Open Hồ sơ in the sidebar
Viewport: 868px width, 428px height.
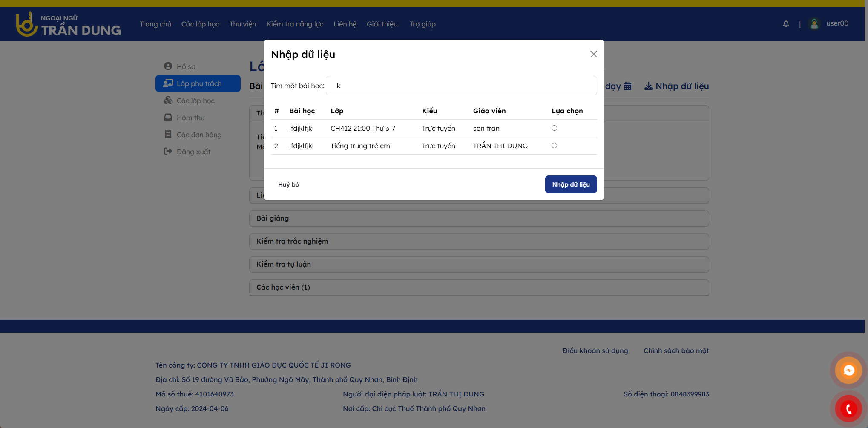pos(186,66)
